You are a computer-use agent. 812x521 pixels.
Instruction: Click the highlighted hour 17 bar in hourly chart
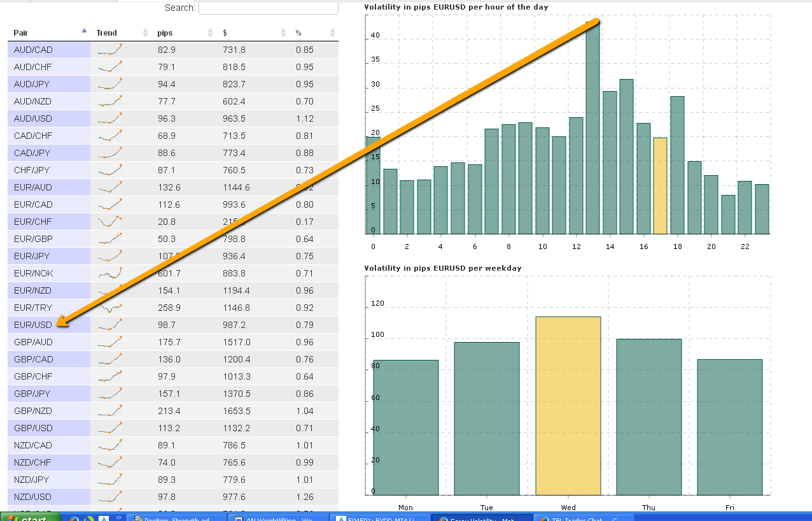tap(660, 186)
